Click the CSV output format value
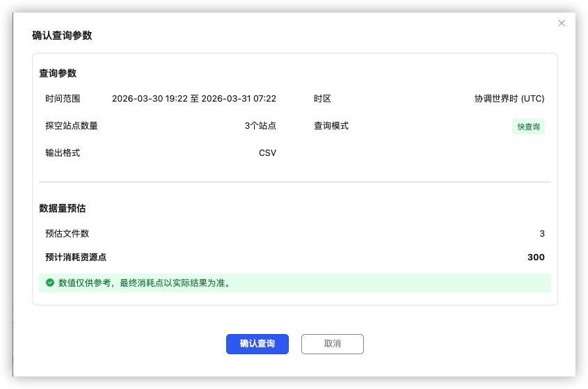 [x=267, y=152]
